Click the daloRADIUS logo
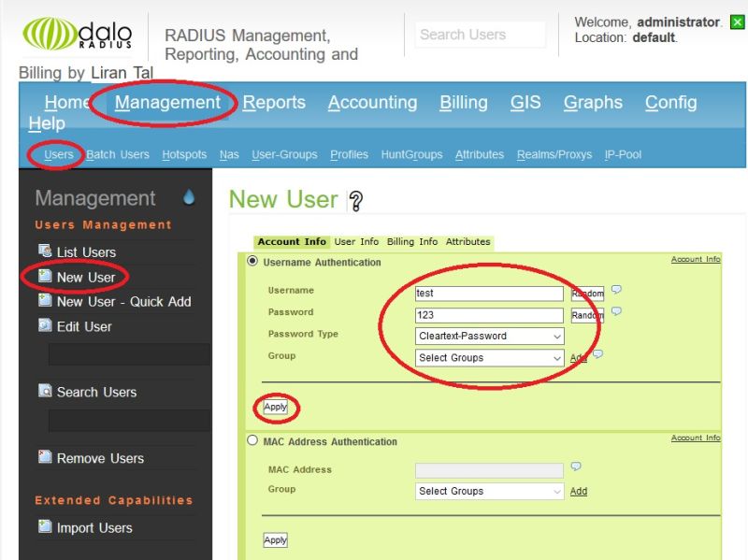748x560 pixels. [78, 34]
